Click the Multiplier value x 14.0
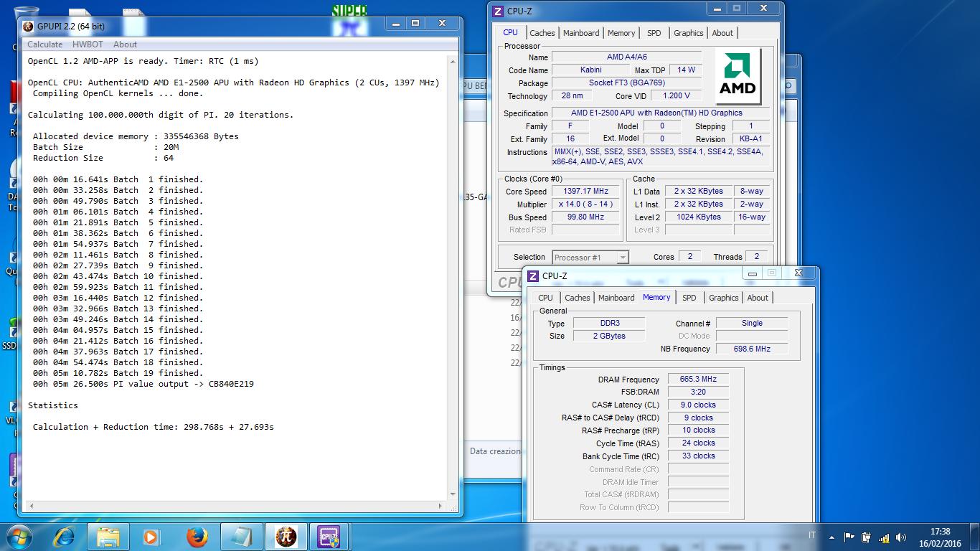 (x=585, y=204)
